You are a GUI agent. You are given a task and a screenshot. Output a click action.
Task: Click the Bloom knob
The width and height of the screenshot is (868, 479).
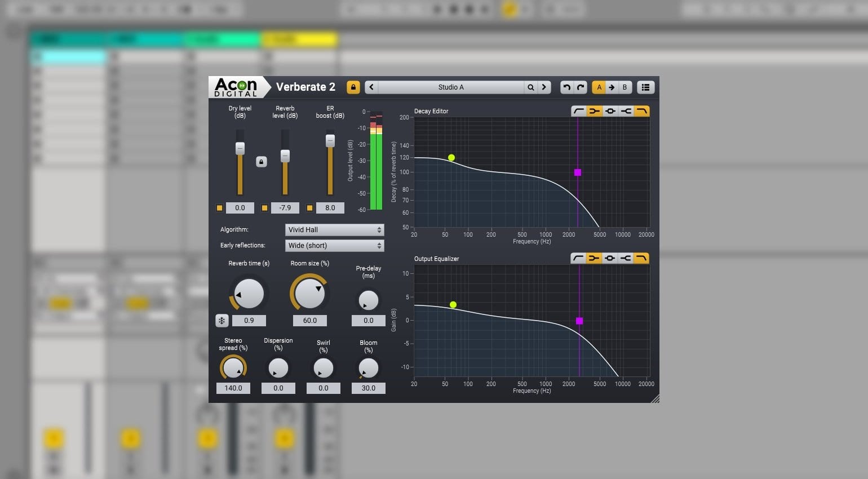tap(369, 368)
